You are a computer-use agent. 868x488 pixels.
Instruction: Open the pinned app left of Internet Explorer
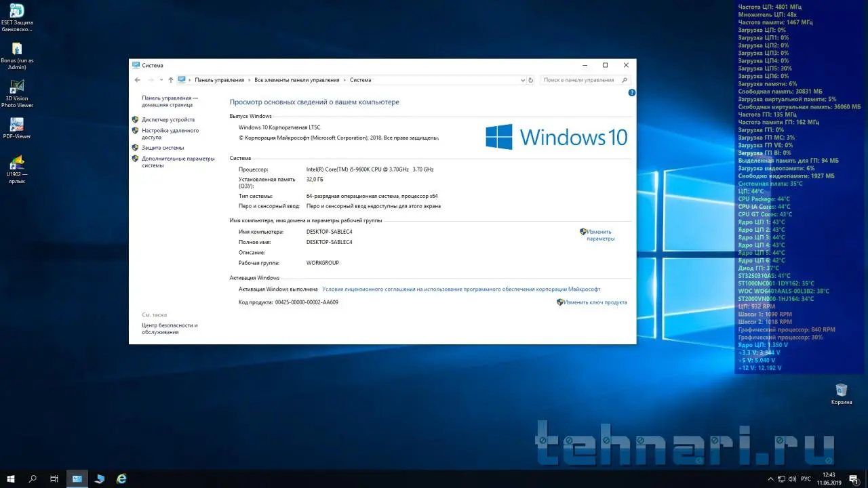click(100, 479)
